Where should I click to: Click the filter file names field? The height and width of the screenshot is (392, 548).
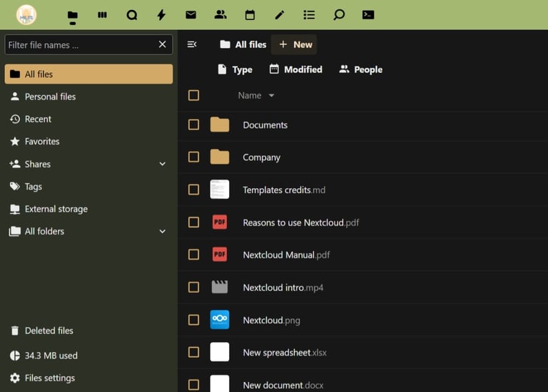[x=80, y=45]
